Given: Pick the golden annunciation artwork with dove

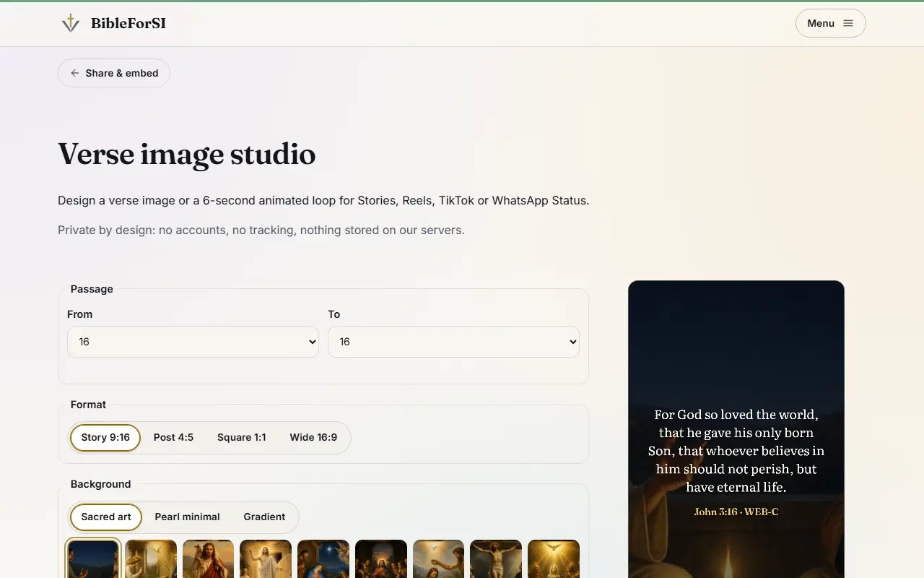Looking at the screenshot, I should point(151,559).
